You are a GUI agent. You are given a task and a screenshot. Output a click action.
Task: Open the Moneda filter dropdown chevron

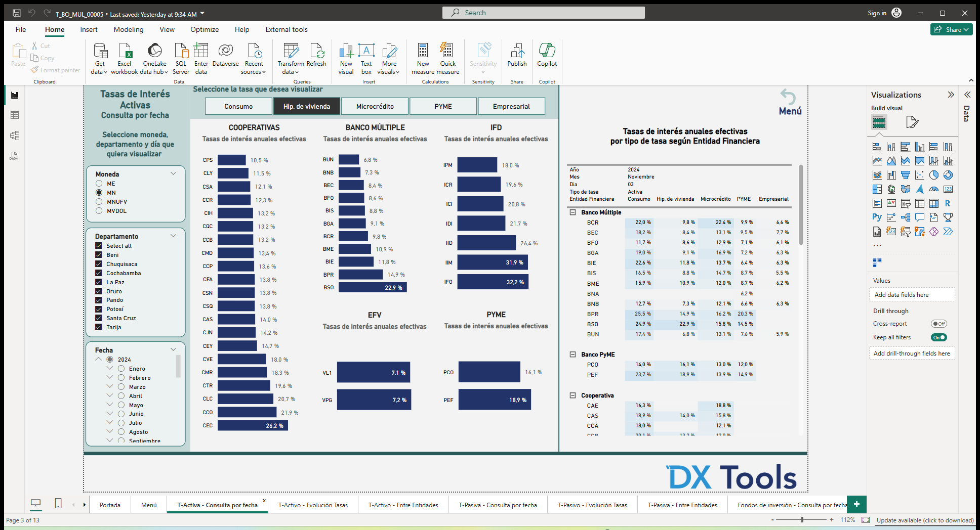[x=174, y=173]
